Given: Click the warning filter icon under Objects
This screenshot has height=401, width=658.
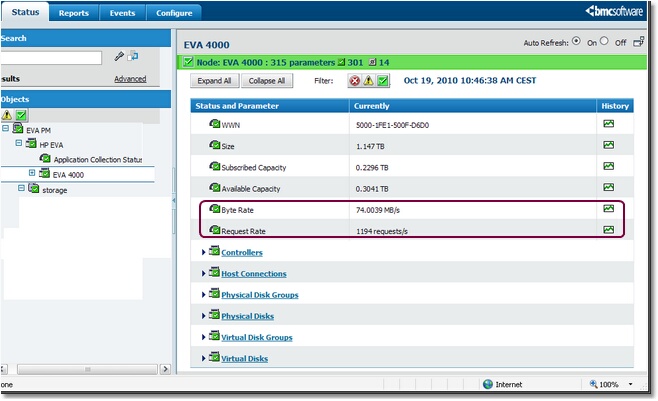Looking at the screenshot, I should click(6, 115).
